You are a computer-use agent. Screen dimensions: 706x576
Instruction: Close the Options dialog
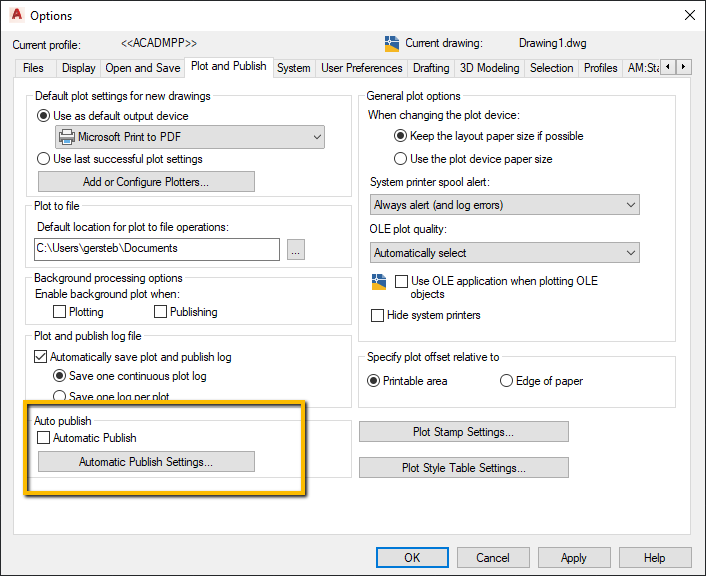coord(689,15)
